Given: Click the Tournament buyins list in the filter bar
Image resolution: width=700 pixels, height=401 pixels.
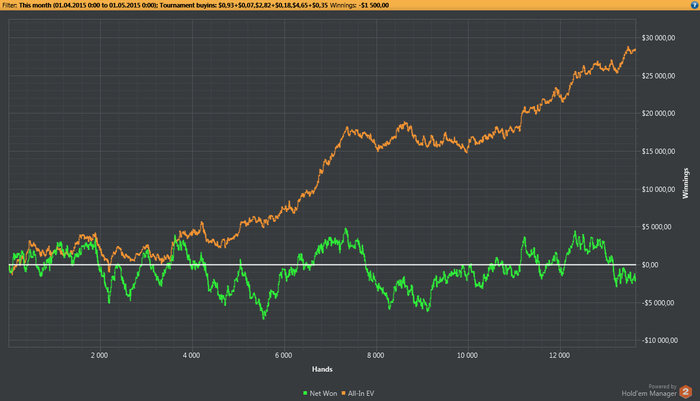Looking at the screenshot, I should coord(244,5).
